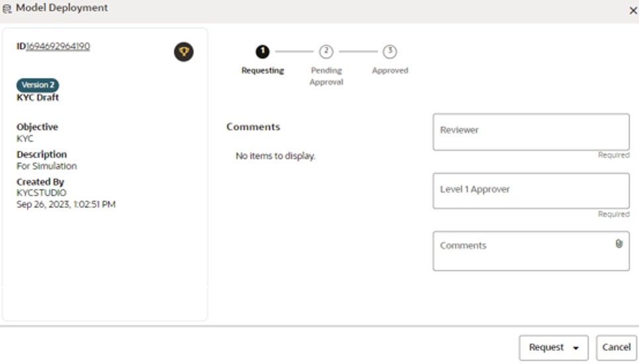Open model ID link 1694692964190
This screenshot has height=364, width=639.
[58, 46]
